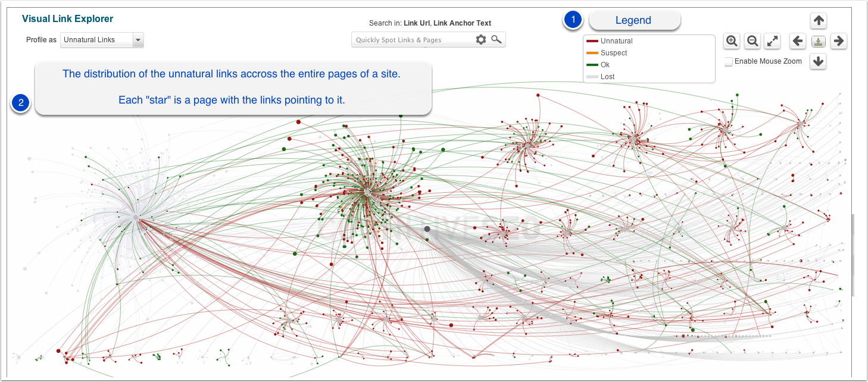Viewport: 868px width, 382px height.
Task: Click the Enable Mouse Zoom label
Action: pos(768,61)
